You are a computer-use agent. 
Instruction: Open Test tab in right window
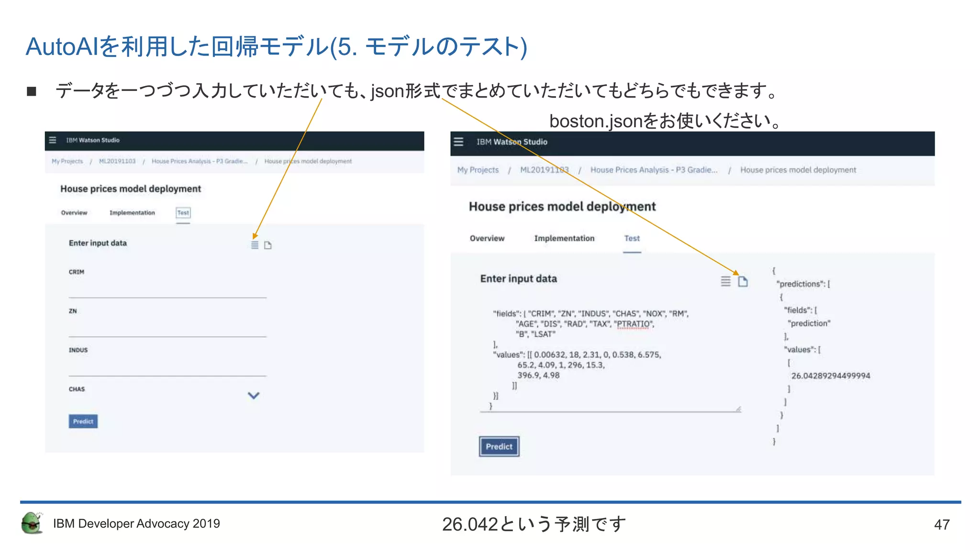tap(632, 238)
